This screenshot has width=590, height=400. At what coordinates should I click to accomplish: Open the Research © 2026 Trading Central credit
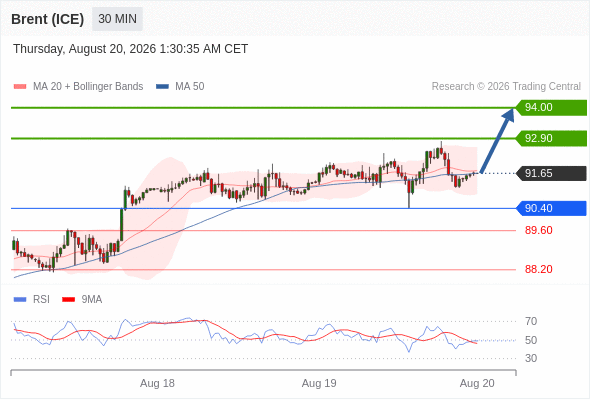click(506, 87)
